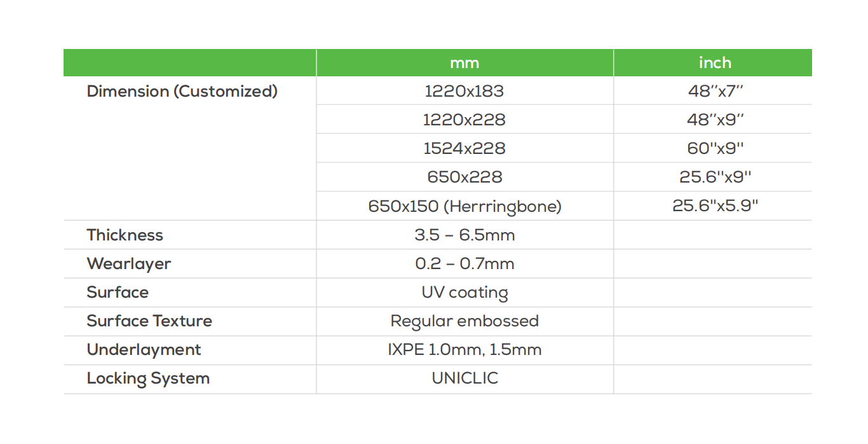Select the "Underlayment" row label
Image resolution: width=868 pixels, height=444 pixels.
click(144, 349)
